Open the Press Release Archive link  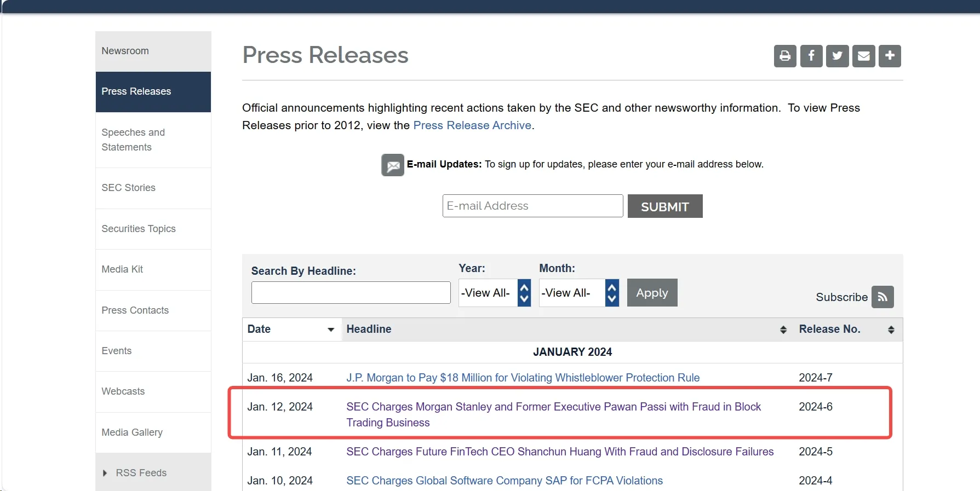coord(472,125)
